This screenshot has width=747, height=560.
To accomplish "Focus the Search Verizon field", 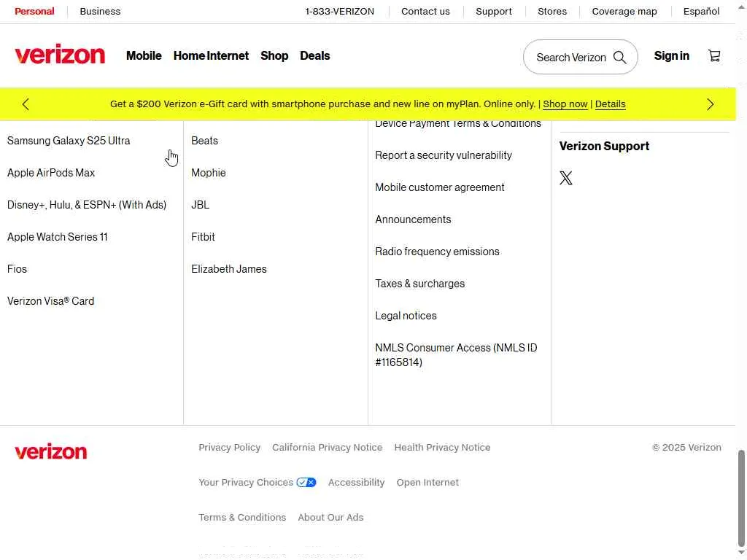I will pos(570,58).
